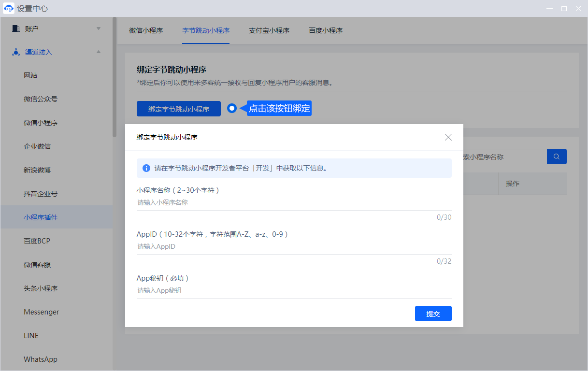Click the 渠道接入 channel access icon
The image size is (588, 371).
coord(15,52)
